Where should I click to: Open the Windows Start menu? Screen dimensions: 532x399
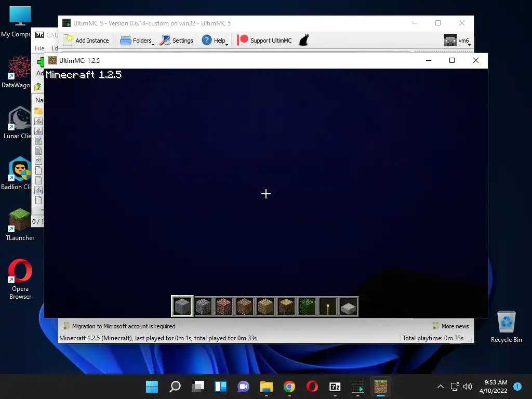tap(152, 387)
